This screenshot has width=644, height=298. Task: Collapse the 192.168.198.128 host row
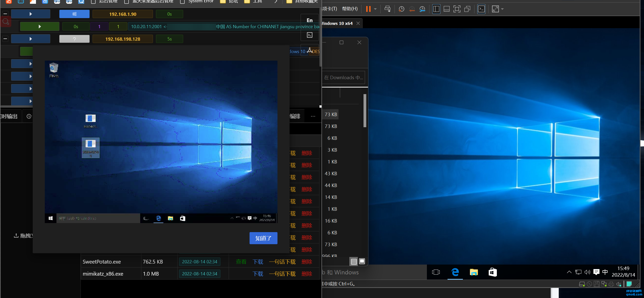(5, 39)
